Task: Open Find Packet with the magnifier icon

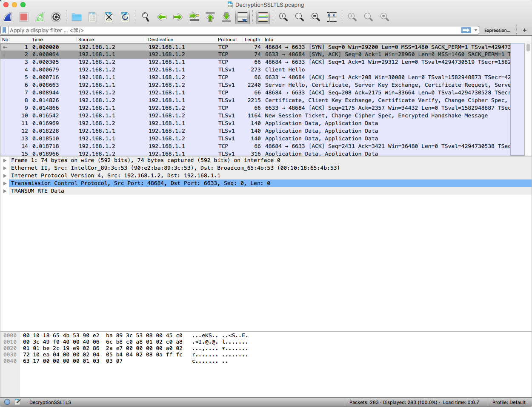Action: click(x=145, y=17)
